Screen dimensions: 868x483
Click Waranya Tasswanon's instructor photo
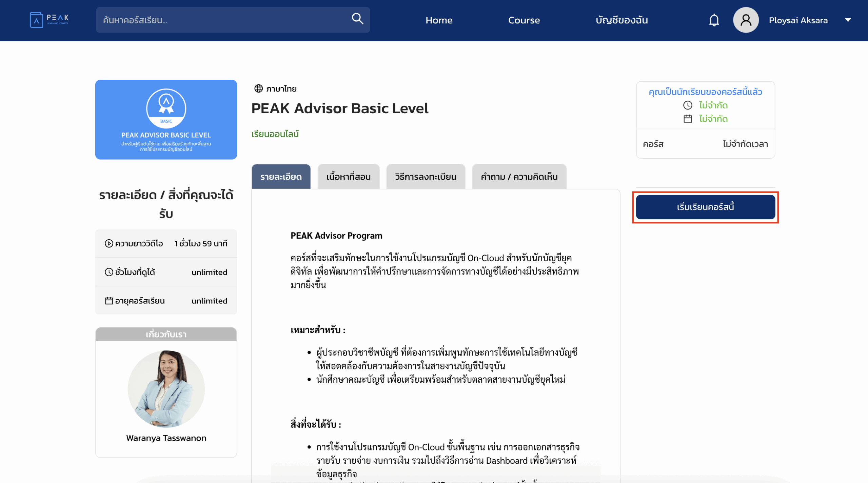[x=166, y=388]
